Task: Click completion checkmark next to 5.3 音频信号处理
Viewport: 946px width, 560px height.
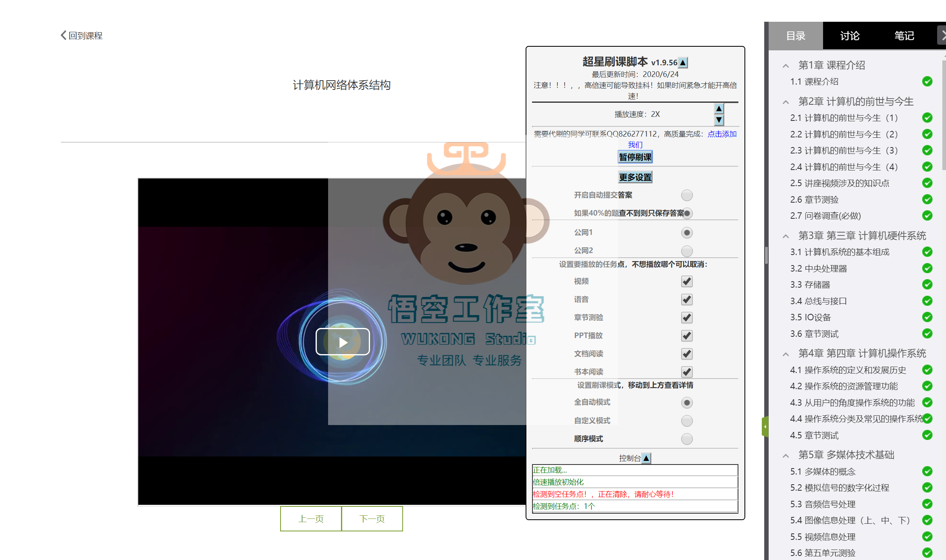Action: (x=927, y=504)
